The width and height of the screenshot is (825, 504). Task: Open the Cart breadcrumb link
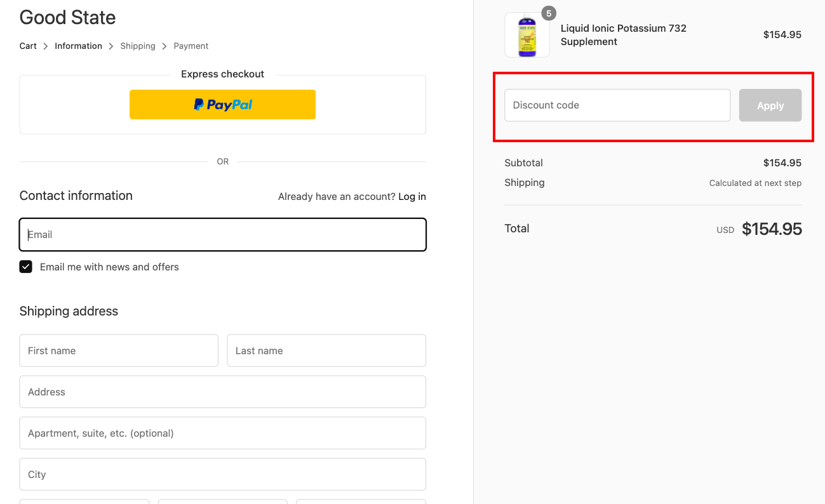point(28,46)
